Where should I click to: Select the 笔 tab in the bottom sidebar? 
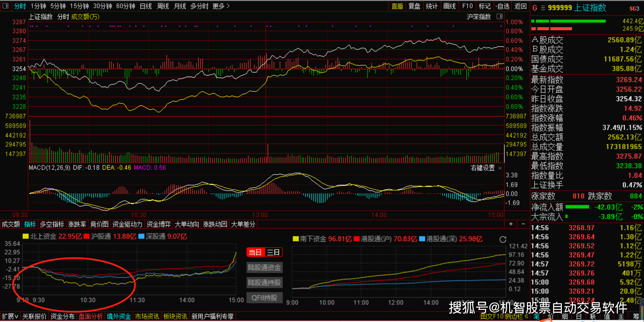point(537,316)
